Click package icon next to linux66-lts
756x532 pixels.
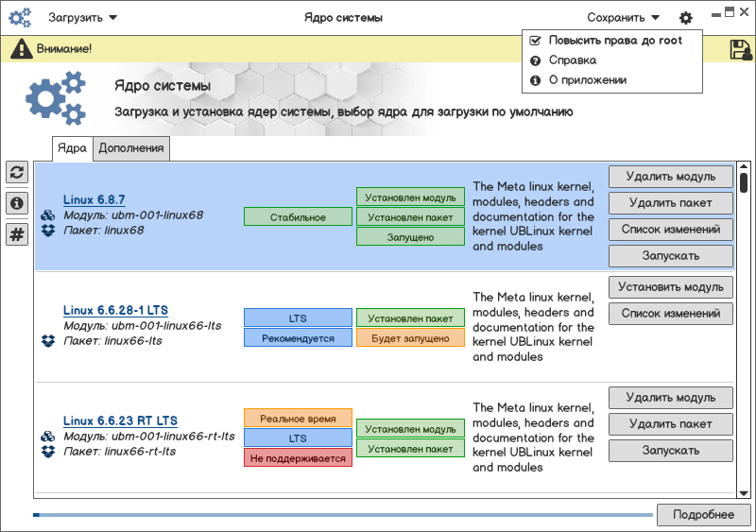(48, 341)
